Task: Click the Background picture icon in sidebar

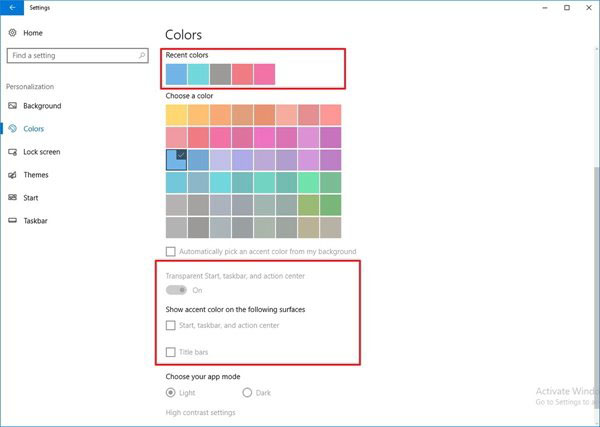Action: 13,106
